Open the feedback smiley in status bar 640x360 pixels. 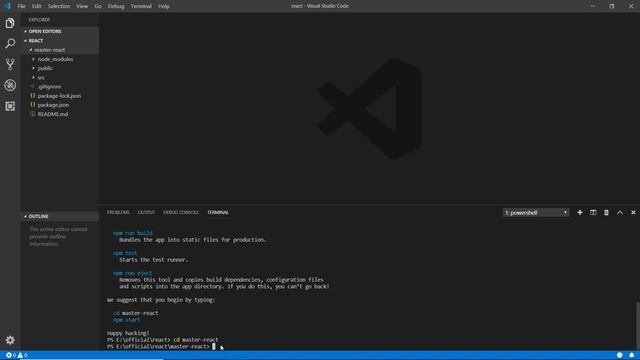[620, 355]
